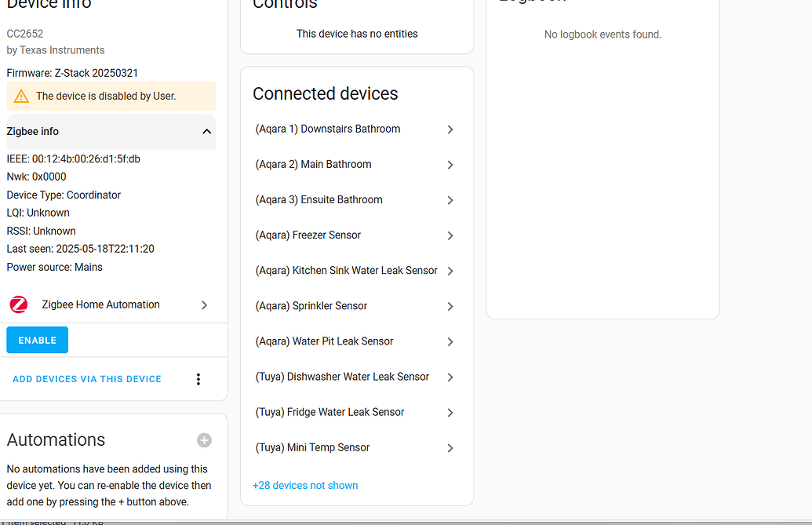Click the ENABLE button
This screenshot has width=812, height=525.
(38, 340)
